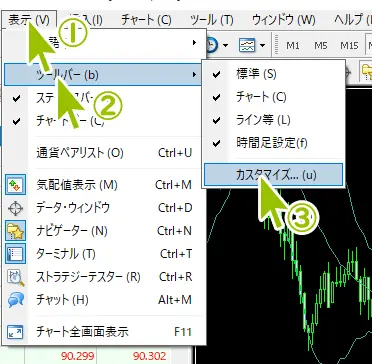The width and height of the screenshot is (372, 364).
Task: Click the F11 shortcut label
Action: click(x=183, y=332)
